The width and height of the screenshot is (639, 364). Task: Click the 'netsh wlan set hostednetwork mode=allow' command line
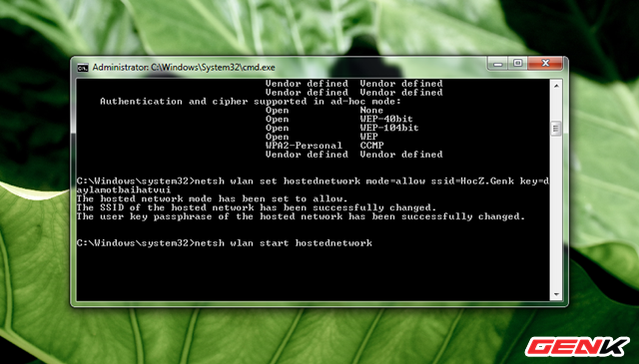coord(313,182)
